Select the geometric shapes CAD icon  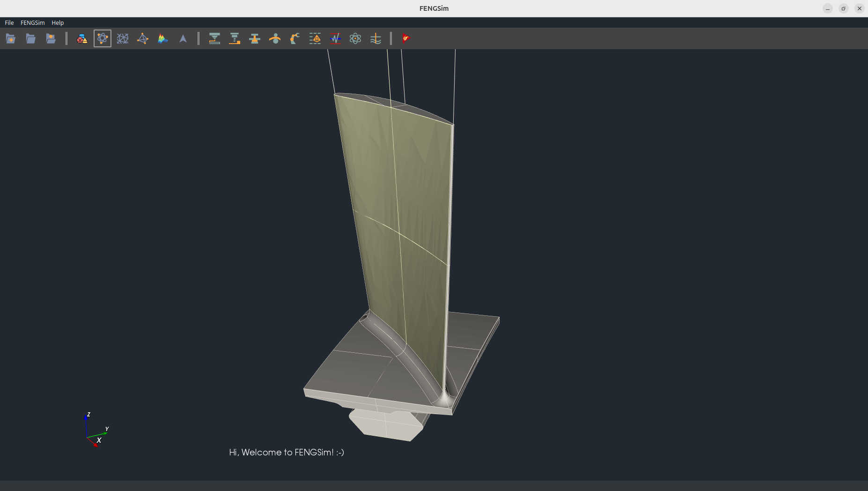[x=82, y=38]
